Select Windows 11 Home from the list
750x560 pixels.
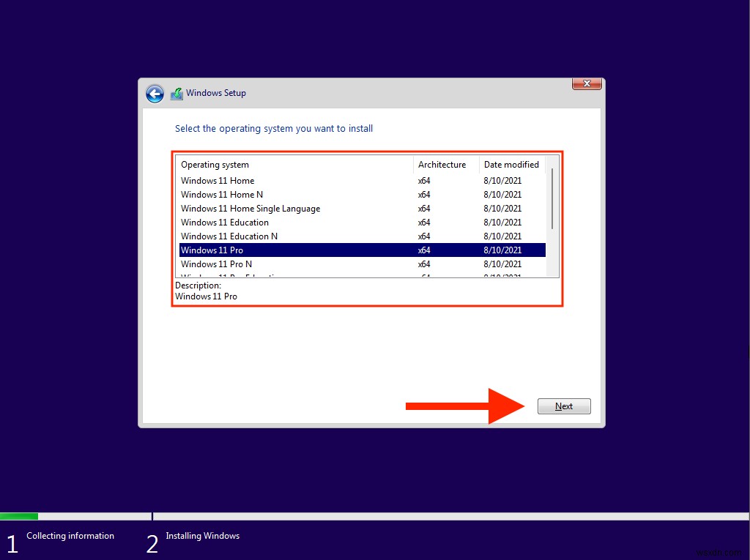pyautogui.click(x=218, y=180)
